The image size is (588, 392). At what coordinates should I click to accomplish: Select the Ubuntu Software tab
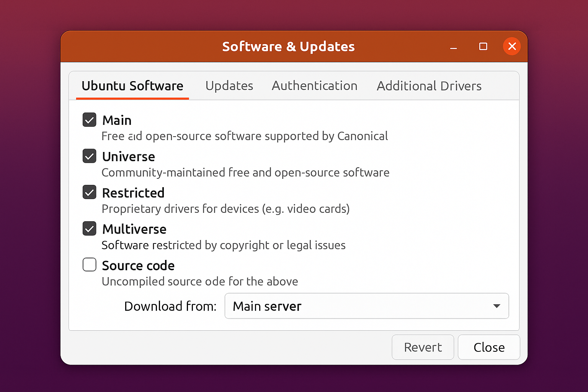pyautogui.click(x=132, y=86)
